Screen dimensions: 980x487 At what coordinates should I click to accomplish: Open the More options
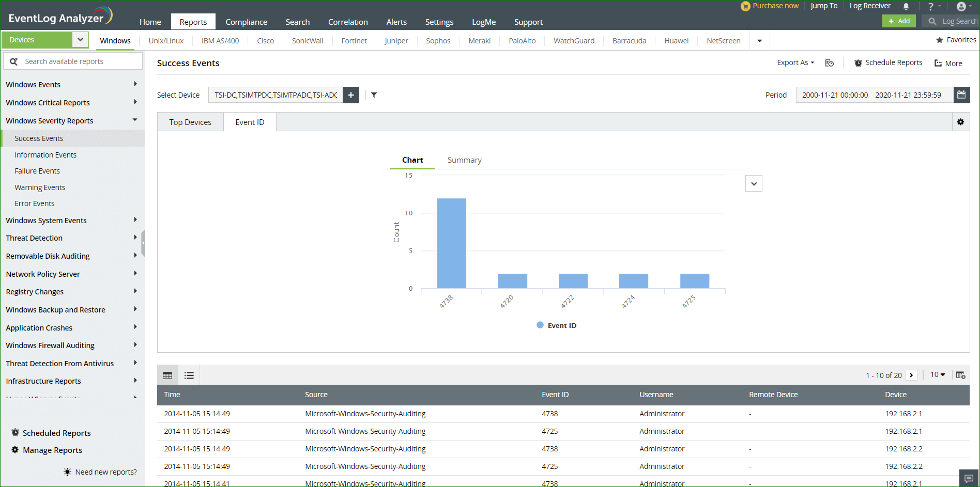coord(948,63)
